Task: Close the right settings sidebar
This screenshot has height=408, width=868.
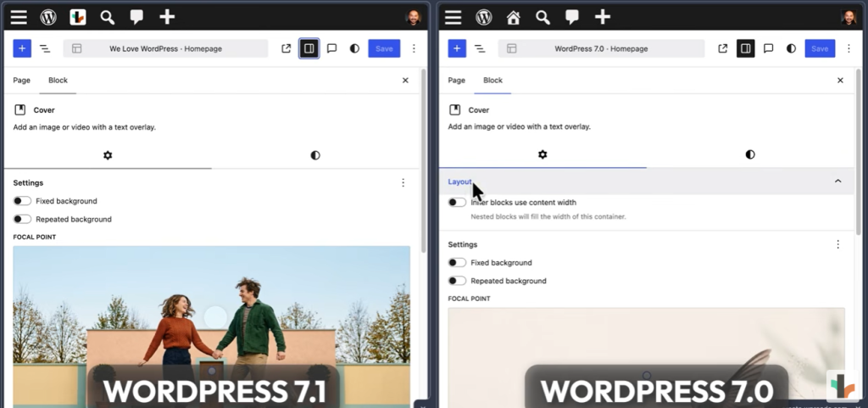Action: [x=840, y=81]
